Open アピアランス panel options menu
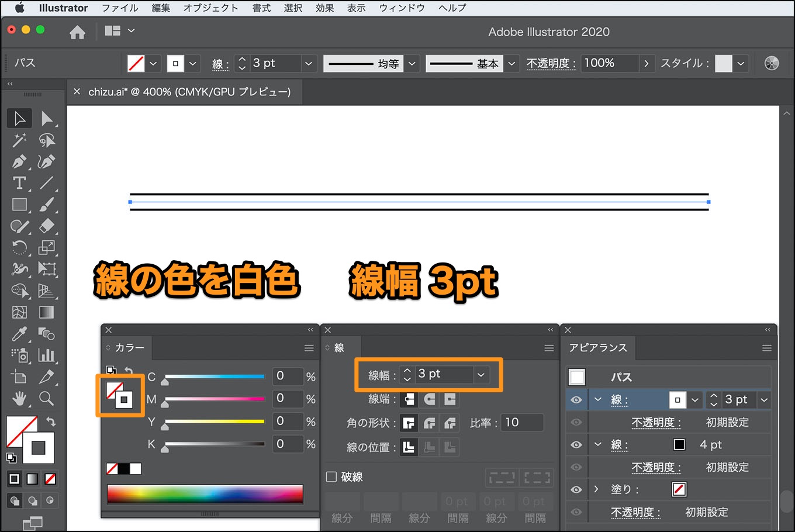Screen dimensions: 795x532 (x=766, y=348)
